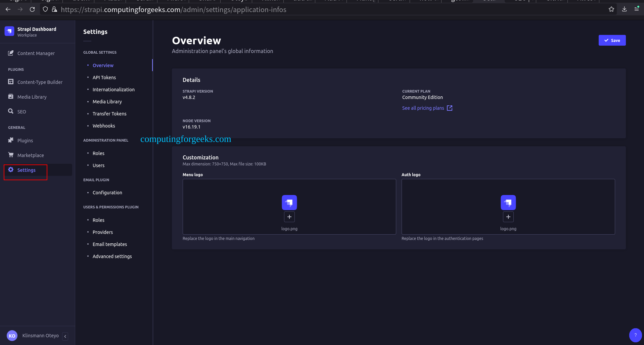Open the browser application menu
Image resolution: width=644 pixels, height=345 pixels.
[637, 9]
